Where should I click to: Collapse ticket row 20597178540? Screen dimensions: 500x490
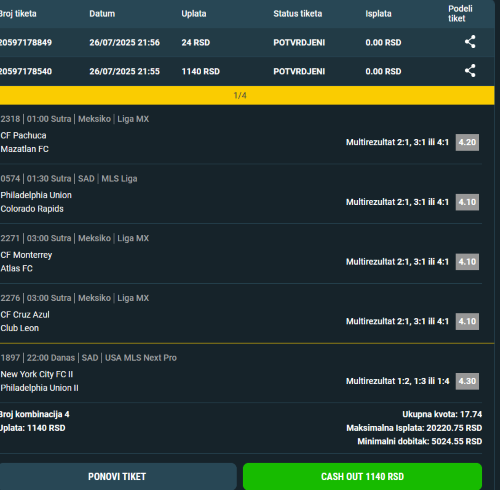(247, 71)
